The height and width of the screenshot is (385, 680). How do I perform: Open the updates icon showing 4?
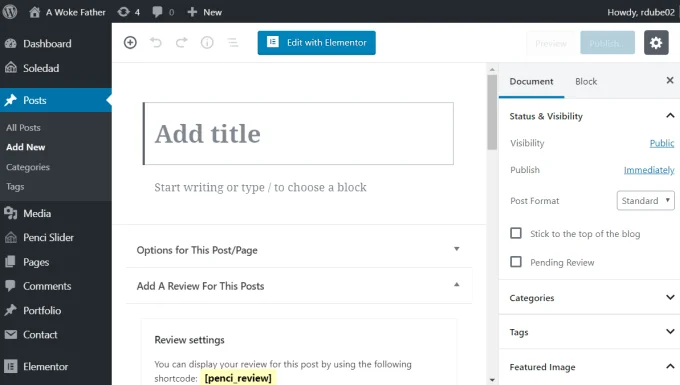point(128,12)
